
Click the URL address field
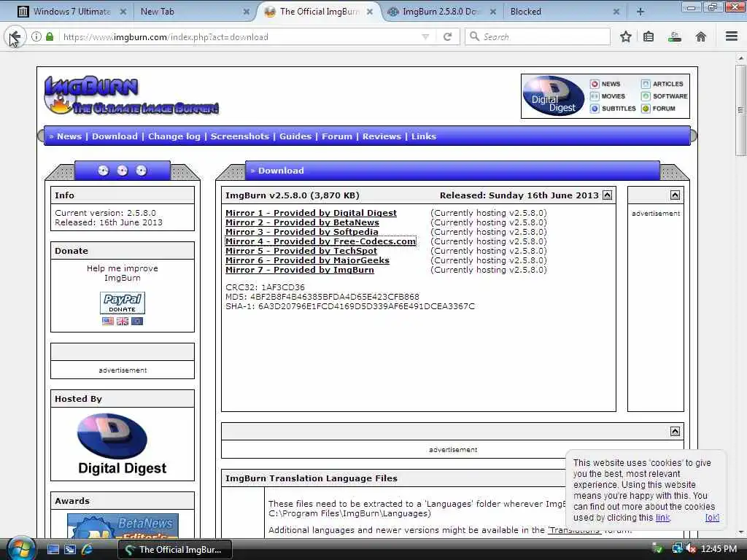pyautogui.click(x=241, y=36)
